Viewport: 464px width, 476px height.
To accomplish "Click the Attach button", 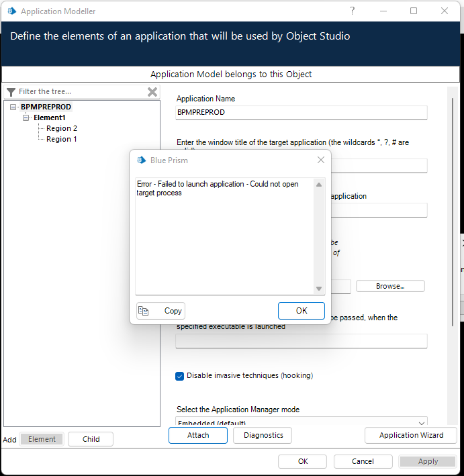I will [x=198, y=435].
